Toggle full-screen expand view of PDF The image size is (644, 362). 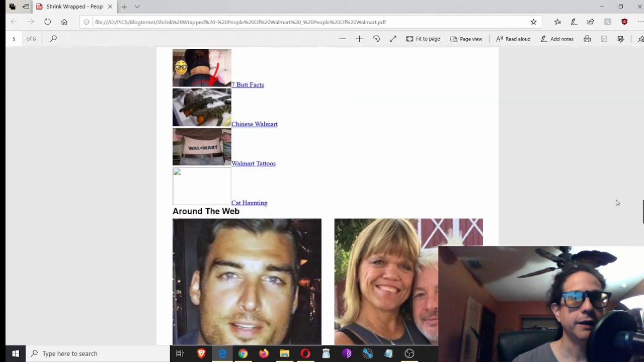393,39
